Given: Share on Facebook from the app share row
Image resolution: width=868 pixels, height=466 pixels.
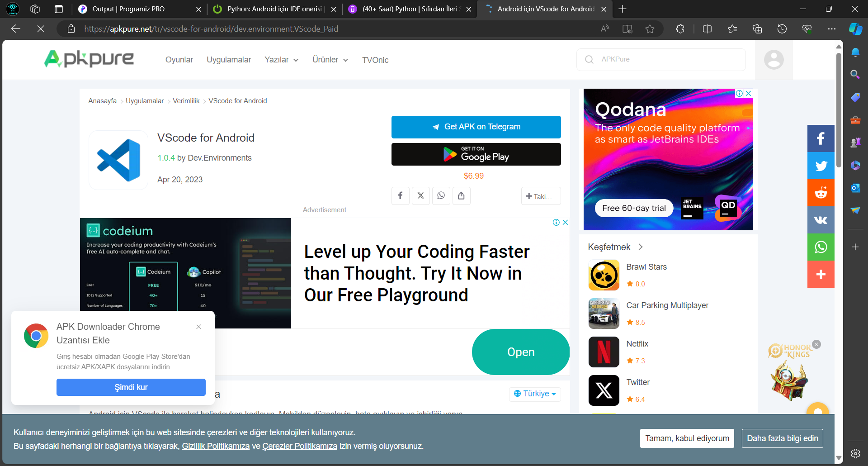Looking at the screenshot, I should pos(400,195).
